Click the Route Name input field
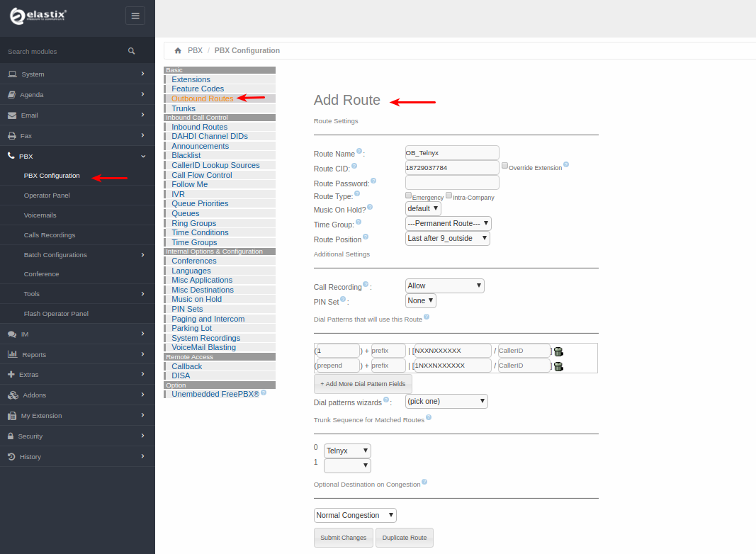The image size is (756, 554). coord(452,153)
